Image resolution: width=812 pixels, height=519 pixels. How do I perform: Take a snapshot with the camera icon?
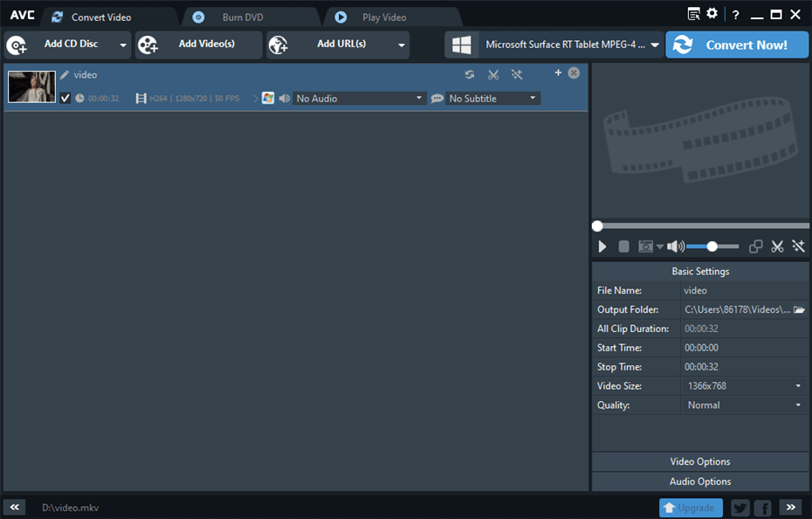point(645,246)
